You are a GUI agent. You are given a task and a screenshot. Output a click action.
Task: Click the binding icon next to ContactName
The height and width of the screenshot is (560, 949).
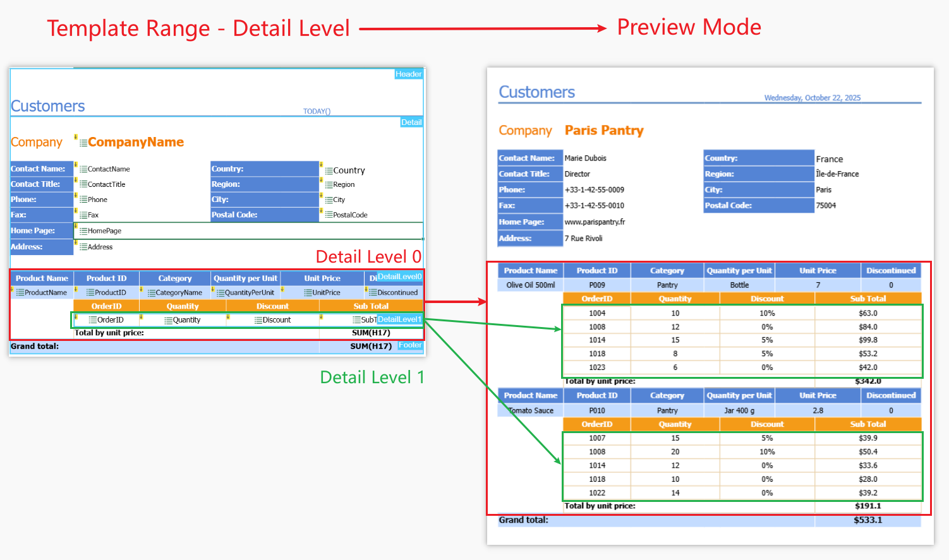click(83, 169)
